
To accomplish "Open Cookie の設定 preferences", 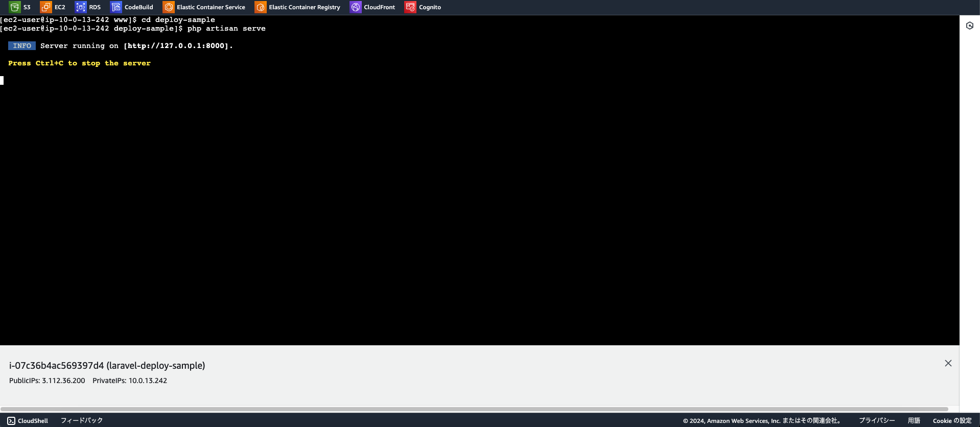I will (x=952, y=420).
